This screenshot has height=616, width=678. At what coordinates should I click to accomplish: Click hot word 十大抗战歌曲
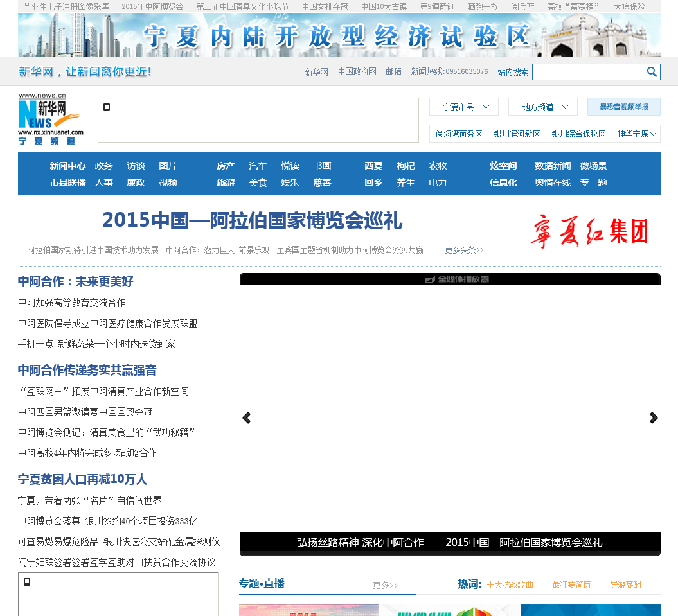tap(510, 585)
